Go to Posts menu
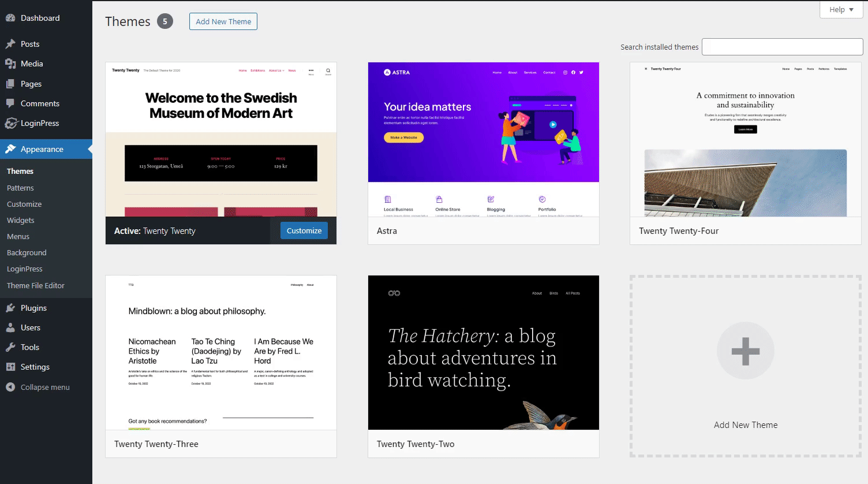This screenshot has height=484, width=868. 46,44
